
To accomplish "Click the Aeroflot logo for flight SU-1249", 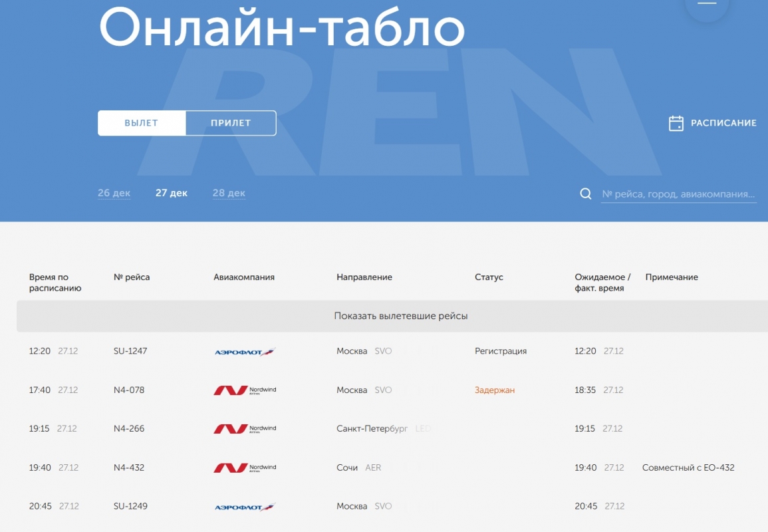I will tap(244, 507).
